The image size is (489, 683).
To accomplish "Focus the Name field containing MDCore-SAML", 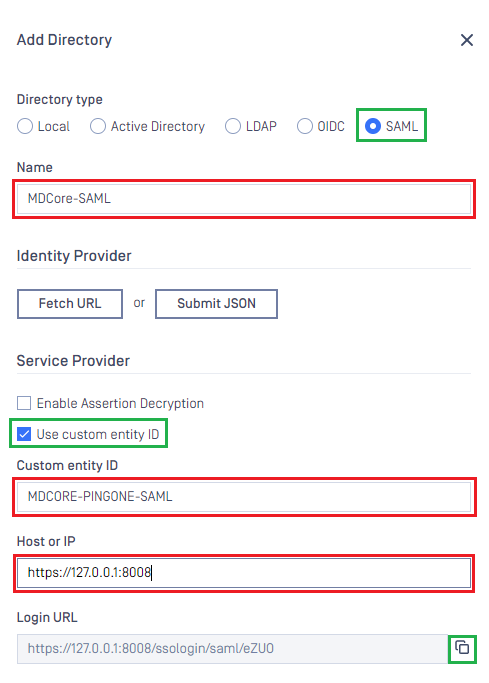I will (244, 199).
